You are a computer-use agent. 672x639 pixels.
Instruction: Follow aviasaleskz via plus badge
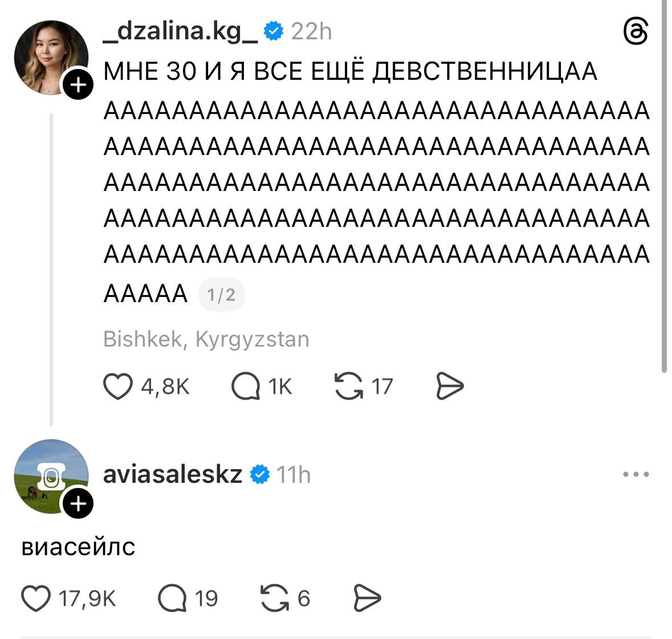tap(78, 504)
